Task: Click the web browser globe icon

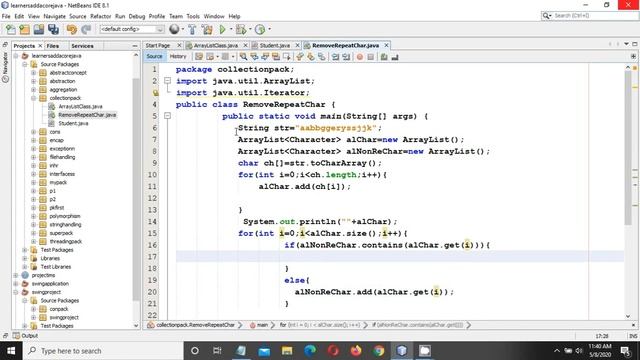Action: point(174,29)
